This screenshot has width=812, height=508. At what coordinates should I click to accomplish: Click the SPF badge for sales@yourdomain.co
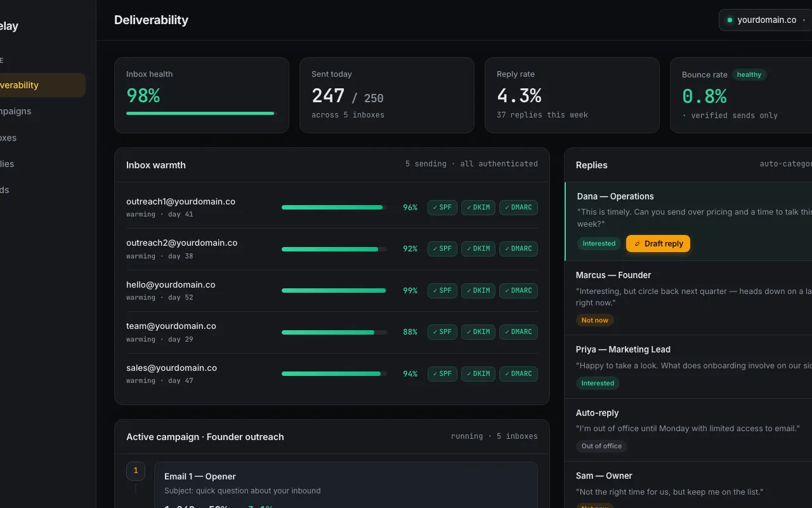(x=442, y=374)
